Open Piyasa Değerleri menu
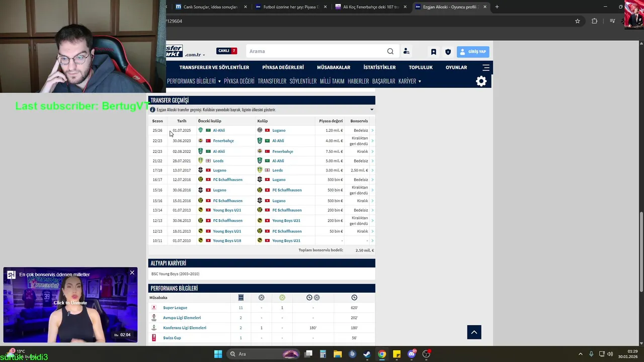Image resolution: width=644 pixels, height=362 pixels. click(283, 67)
